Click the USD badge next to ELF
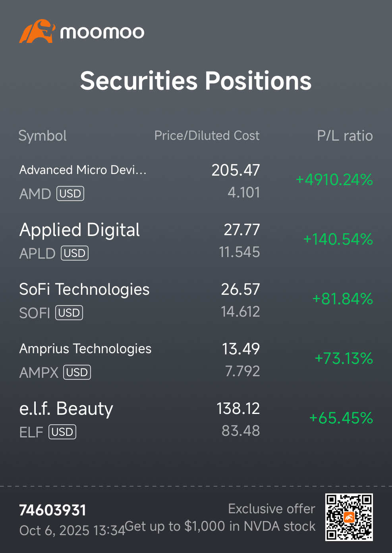The image size is (392, 553). pyautogui.click(x=62, y=432)
